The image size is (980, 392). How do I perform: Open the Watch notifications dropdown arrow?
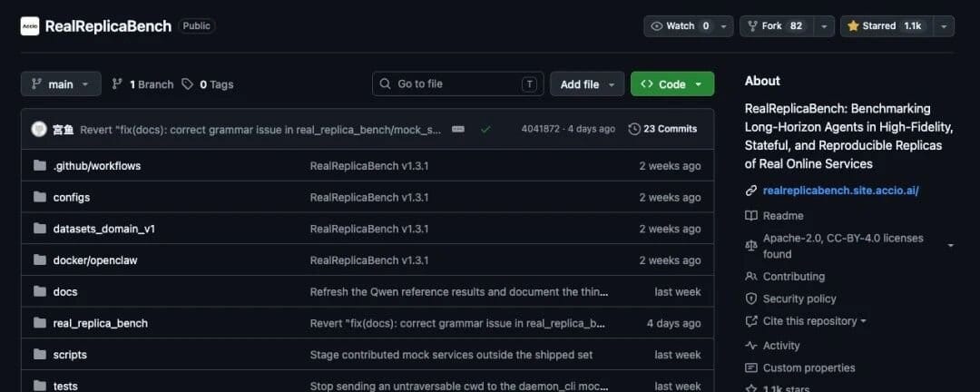coord(724,26)
